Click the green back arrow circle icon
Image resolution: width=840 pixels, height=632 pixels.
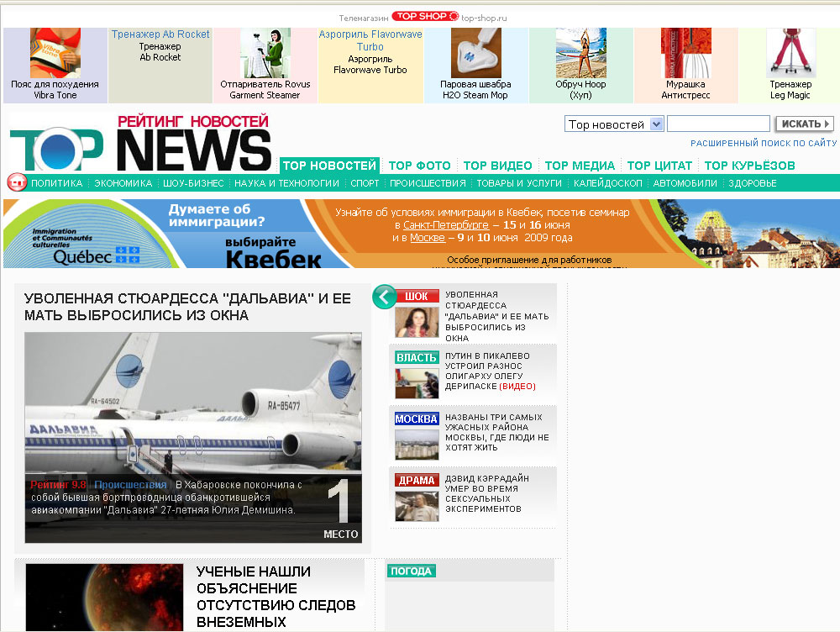[x=384, y=297]
